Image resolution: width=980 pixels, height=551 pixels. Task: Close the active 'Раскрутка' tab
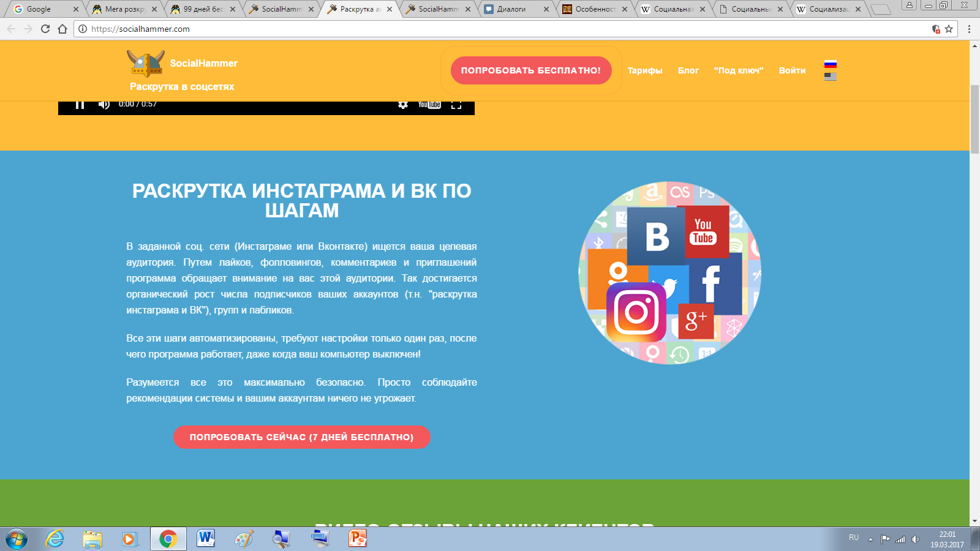coord(390,9)
